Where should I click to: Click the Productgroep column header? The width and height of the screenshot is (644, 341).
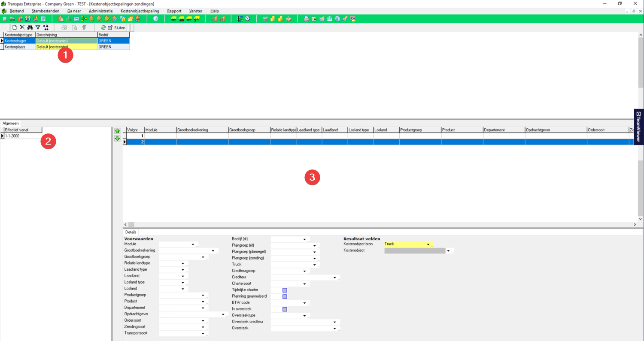420,130
